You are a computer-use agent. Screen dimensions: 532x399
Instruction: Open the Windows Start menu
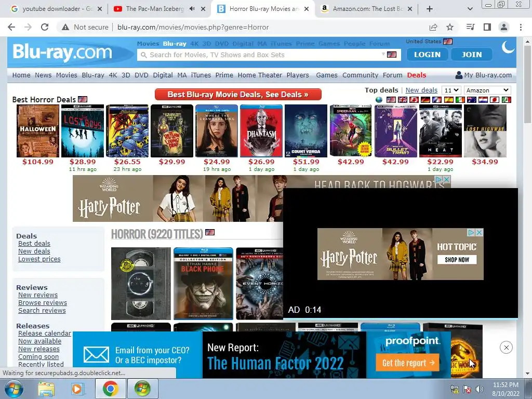click(x=14, y=389)
